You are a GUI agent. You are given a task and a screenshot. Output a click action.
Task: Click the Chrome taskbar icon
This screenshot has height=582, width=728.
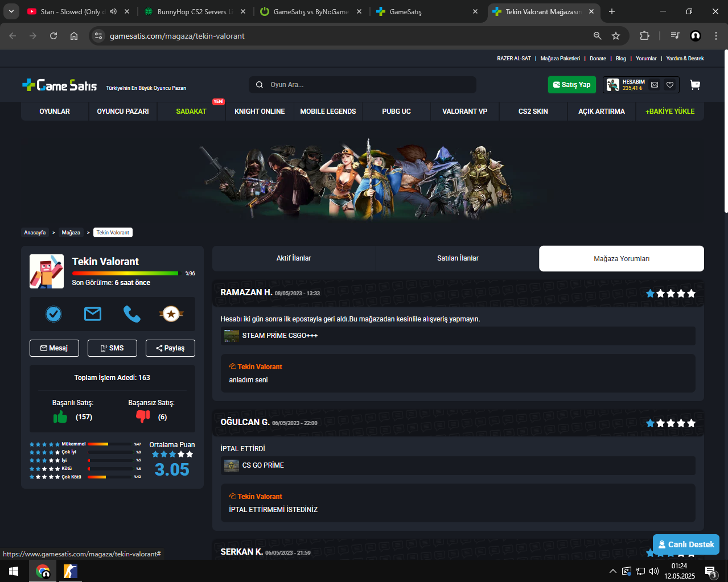tap(43, 571)
